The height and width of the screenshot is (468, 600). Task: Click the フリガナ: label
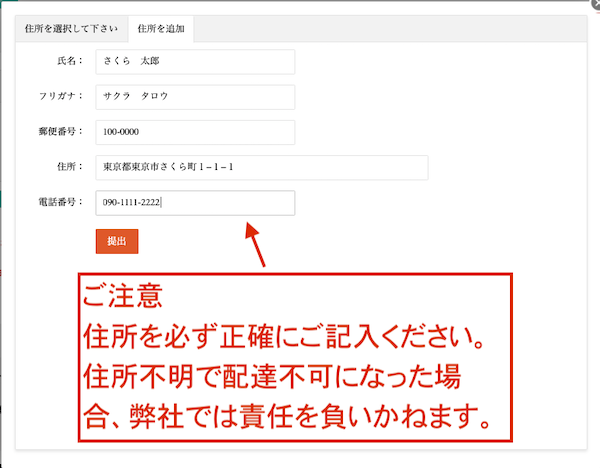pos(60,96)
